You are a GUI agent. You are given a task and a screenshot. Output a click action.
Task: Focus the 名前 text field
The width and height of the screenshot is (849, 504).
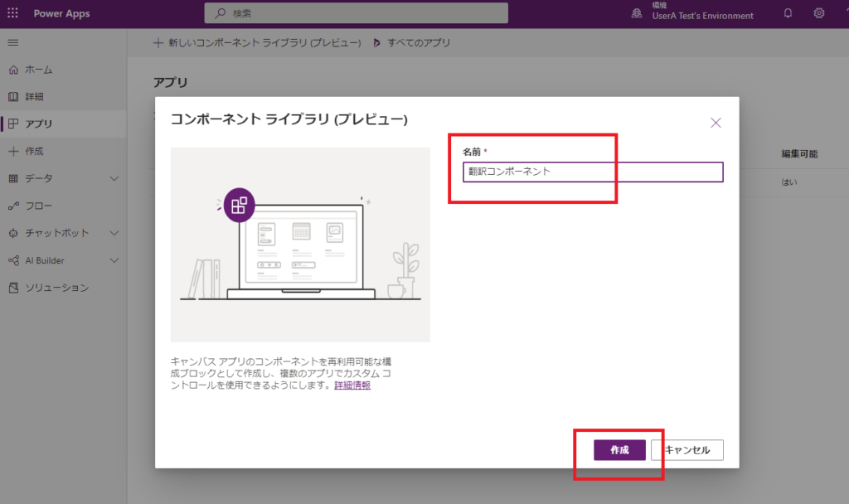593,172
